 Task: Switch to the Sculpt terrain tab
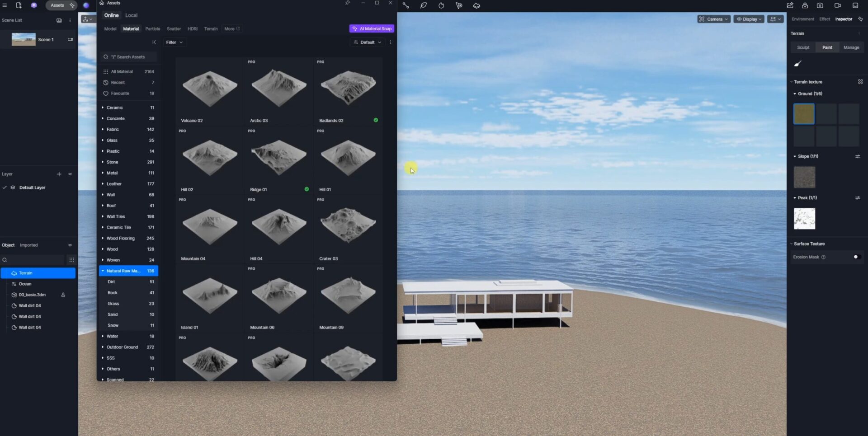803,47
